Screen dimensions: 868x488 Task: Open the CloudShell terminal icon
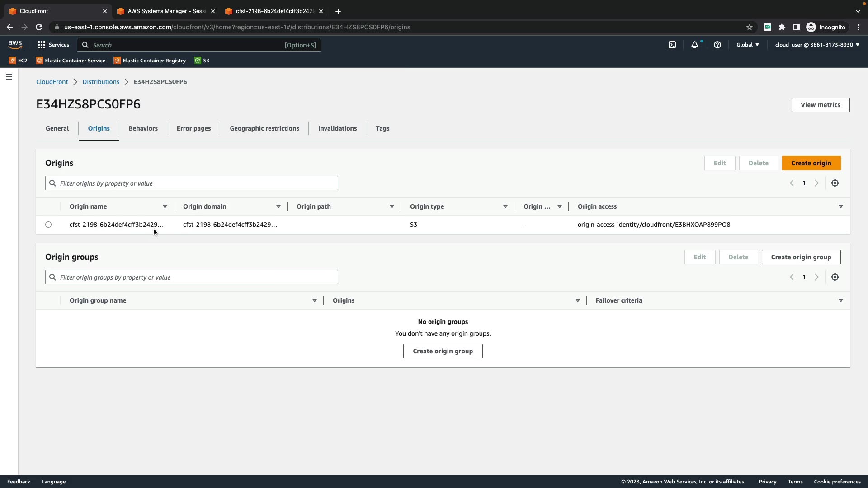(x=672, y=45)
